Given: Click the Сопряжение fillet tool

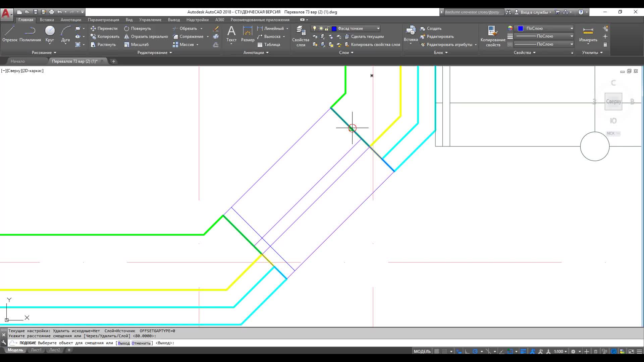Looking at the screenshot, I should (x=188, y=37).
